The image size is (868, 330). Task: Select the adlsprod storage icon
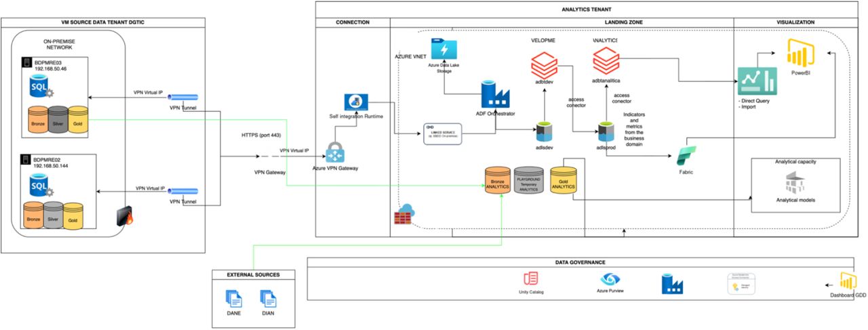coord(606,131)
